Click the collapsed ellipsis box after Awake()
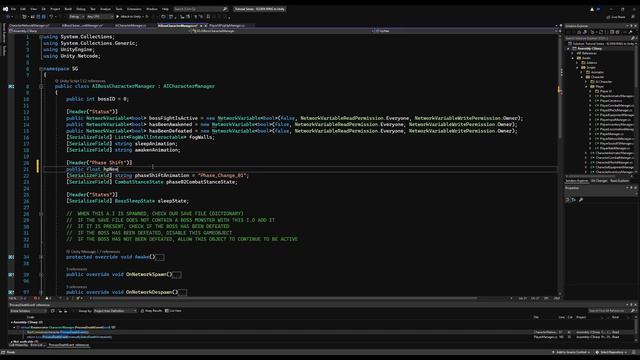This screenshot has width=640, height=360. click(x=160, y=257)
